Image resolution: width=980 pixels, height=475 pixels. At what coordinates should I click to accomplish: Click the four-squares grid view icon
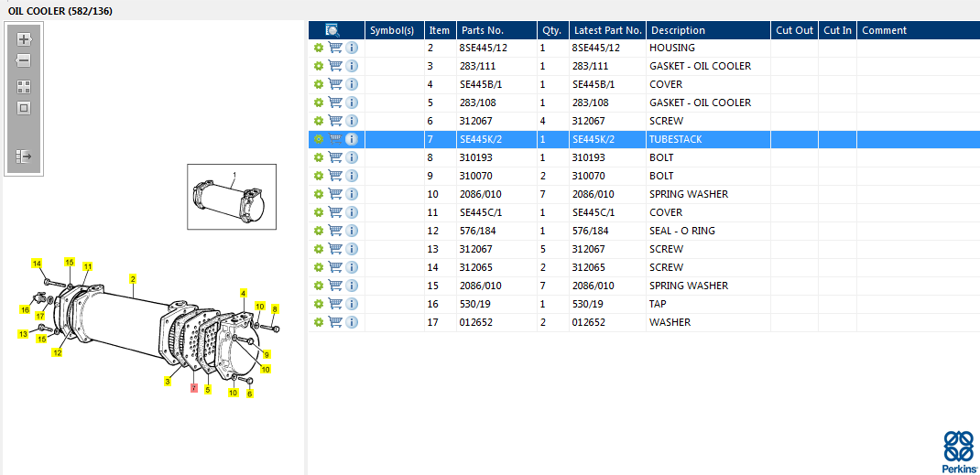point(24,87)
